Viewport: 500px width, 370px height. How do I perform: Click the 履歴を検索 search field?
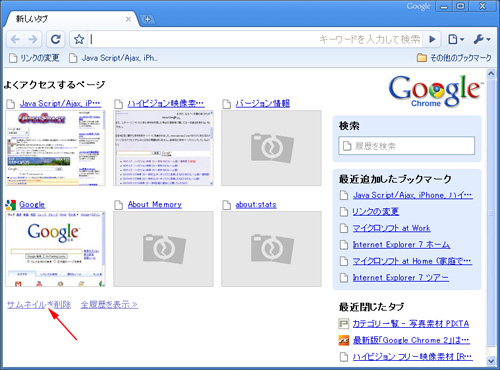(x=407, y=146)
